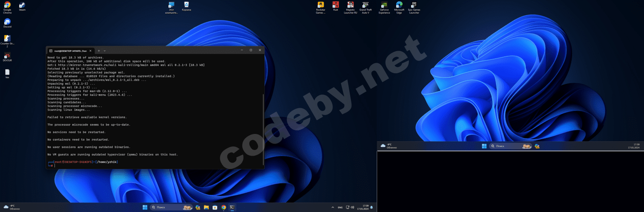The height and width of the screenshot is (212, 644).
Task: Add a new terminal tab
Action: (x=99, y=51)
